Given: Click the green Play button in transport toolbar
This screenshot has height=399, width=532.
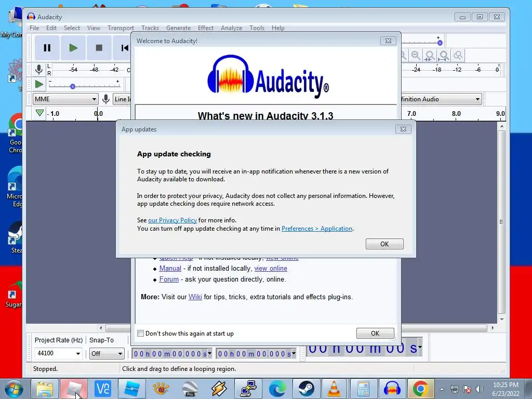Looking at the screenshot, I should tap(73, 48).
